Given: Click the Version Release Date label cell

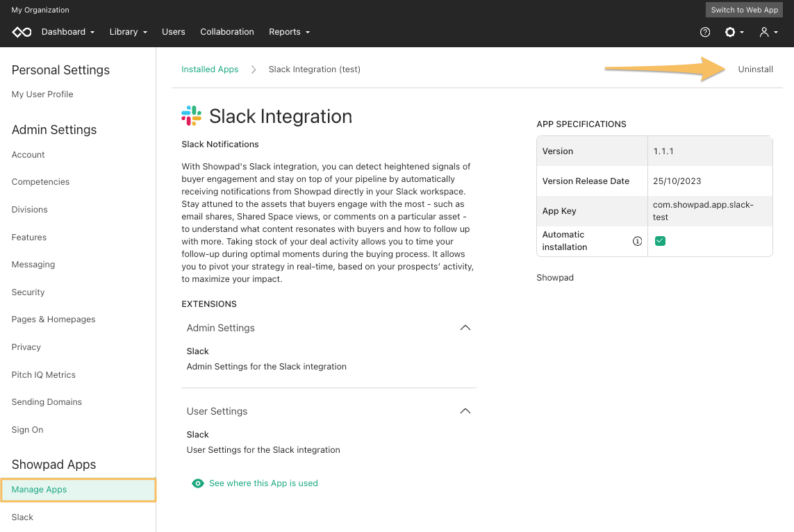Looking at the screenshot, I should [x=592, y=181].
